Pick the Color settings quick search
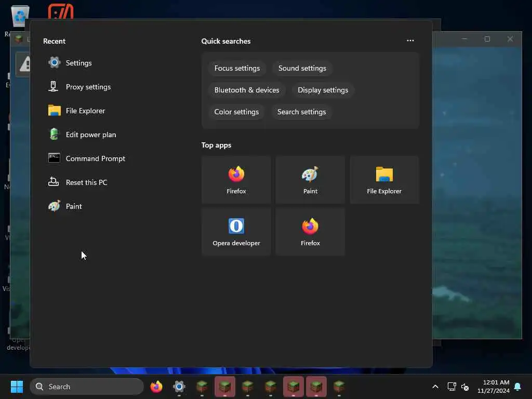The height and width of the screenshot is (399, 532). pos(236,112)
